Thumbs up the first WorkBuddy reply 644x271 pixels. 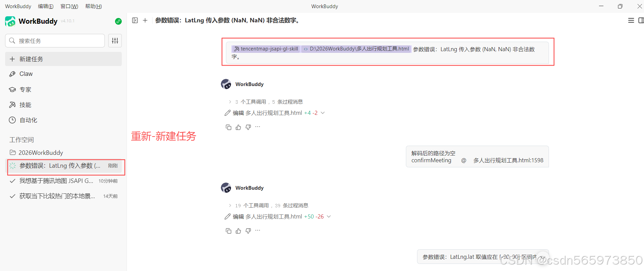coord(238,127)
